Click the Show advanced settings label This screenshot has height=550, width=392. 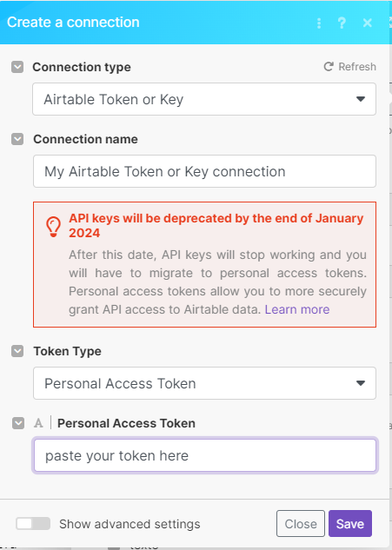coord(130,524)
